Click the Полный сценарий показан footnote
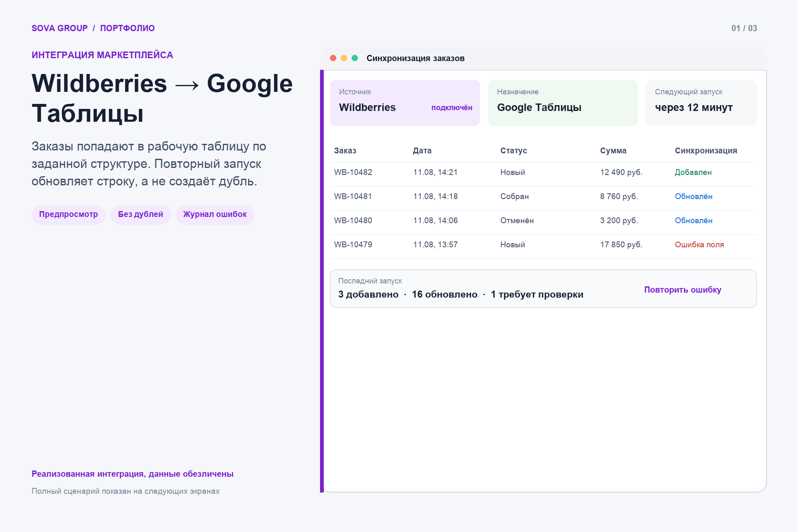 [x=126, y=491]
